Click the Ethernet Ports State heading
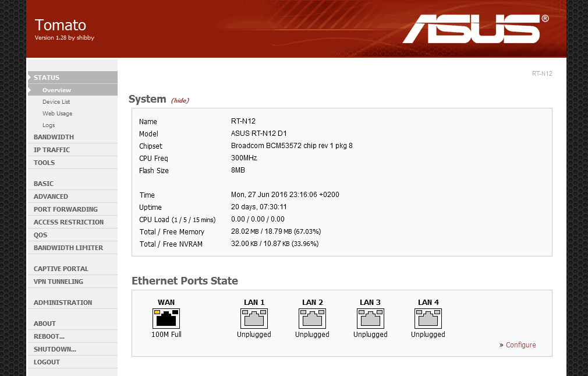 [x=185, y=280]
